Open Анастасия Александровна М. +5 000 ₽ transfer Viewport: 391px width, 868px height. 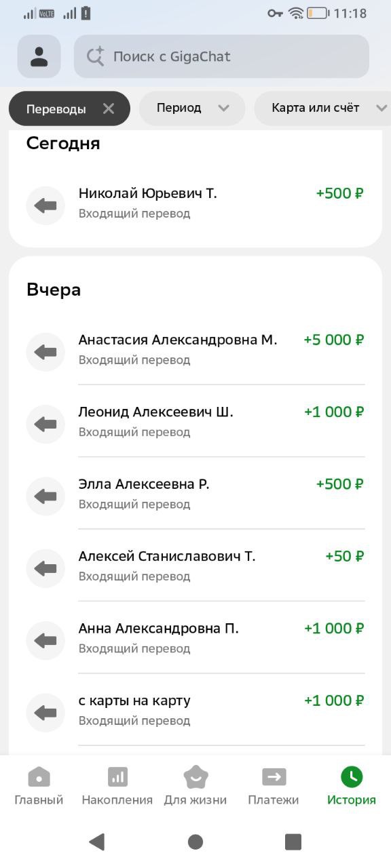[x=195, y=349]
